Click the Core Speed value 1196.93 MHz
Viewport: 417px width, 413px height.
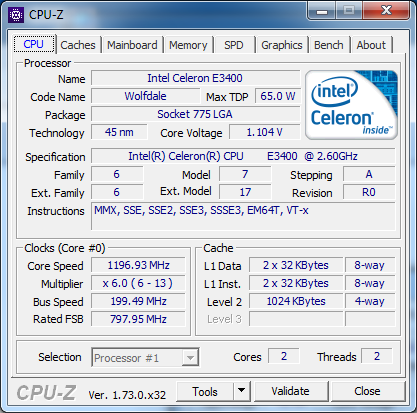pyautogui.click(x=138, y=265)
